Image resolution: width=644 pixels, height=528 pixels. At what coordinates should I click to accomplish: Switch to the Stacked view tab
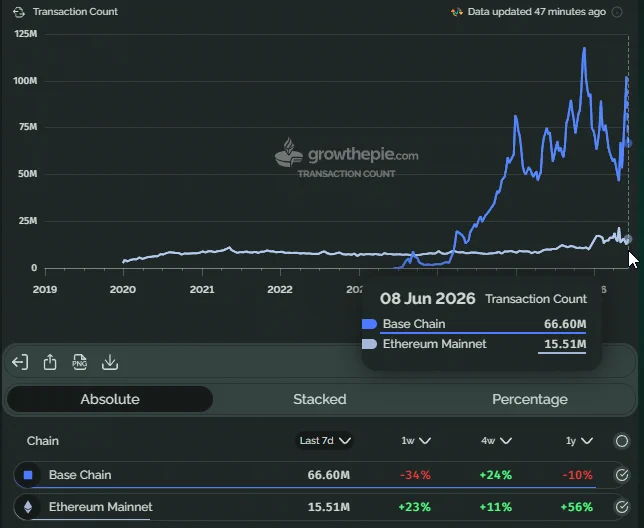tap(320, 399)
